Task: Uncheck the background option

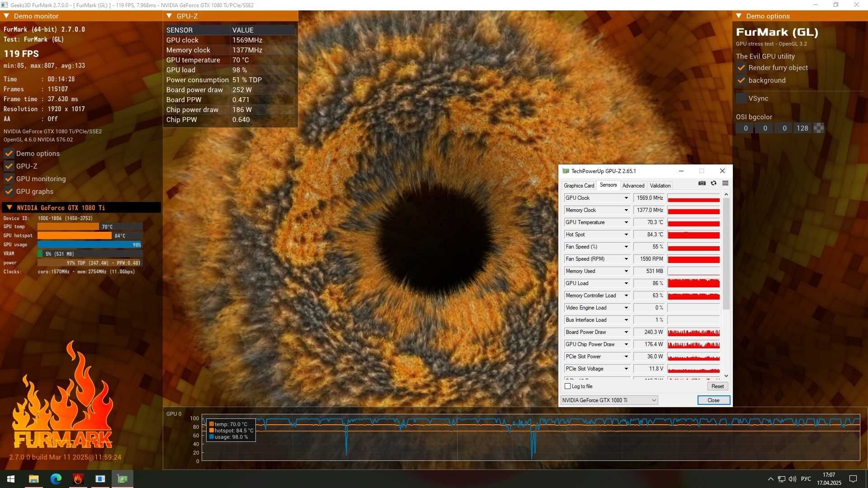Action: click(741, 80)
